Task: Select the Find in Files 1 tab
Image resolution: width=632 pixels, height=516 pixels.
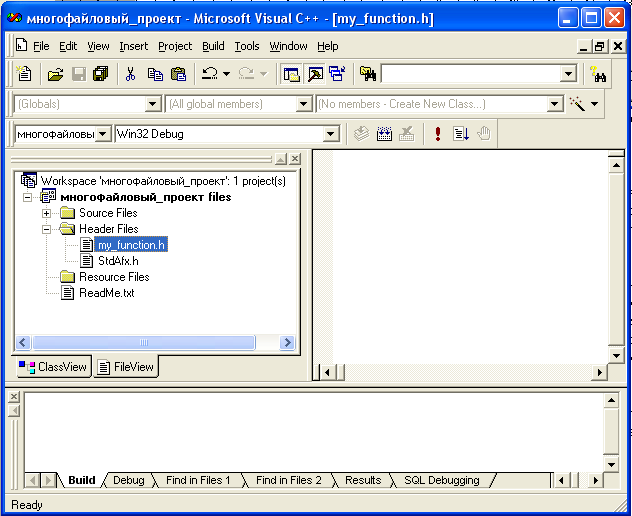Action: (x=198, y=480)
